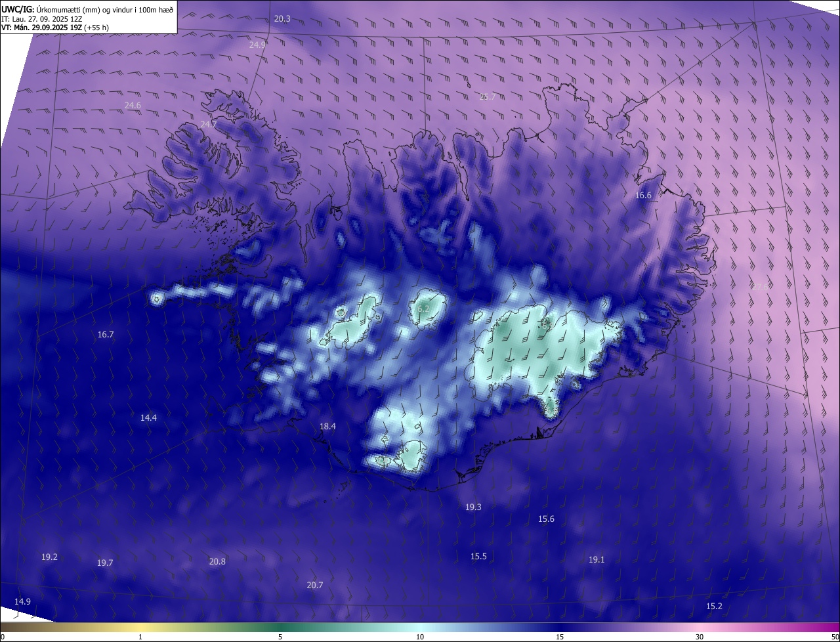Click the 19.2 value label

[x=49, y=557]
